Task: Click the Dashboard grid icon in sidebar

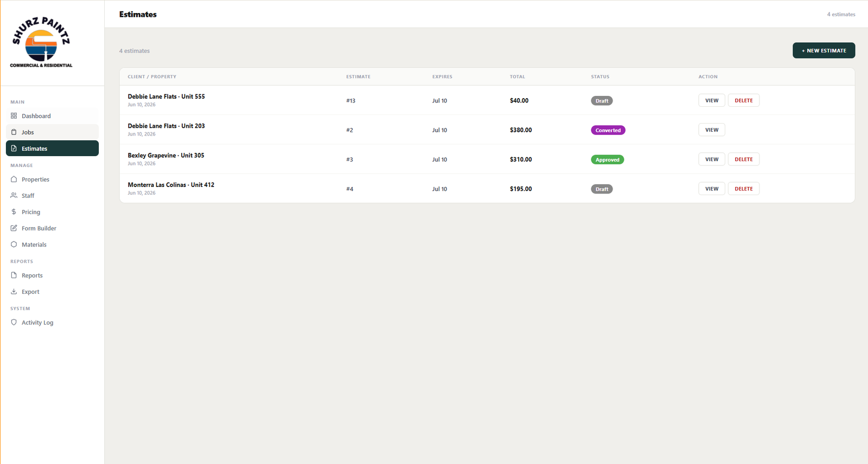Action: [14, 116]
